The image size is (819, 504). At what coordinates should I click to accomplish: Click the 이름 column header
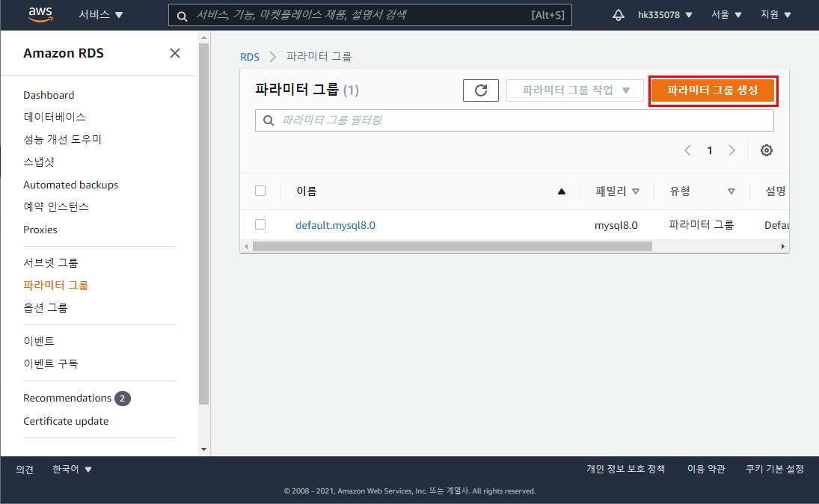click(307, 191)
